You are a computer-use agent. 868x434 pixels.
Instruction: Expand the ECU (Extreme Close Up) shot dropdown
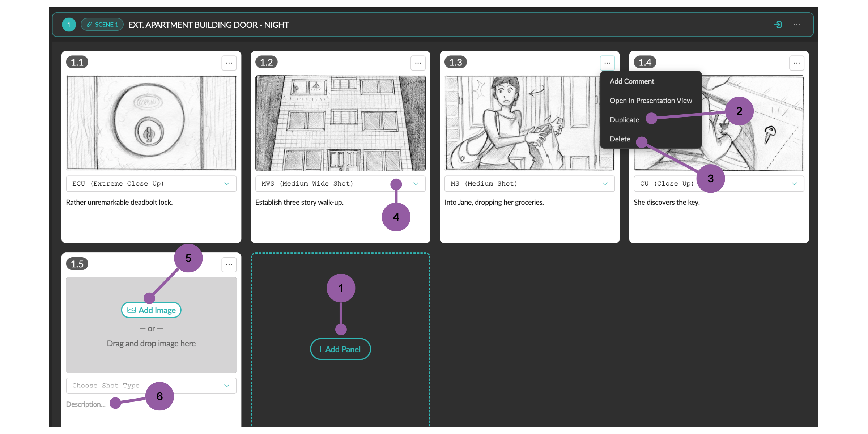pos(151,184)
